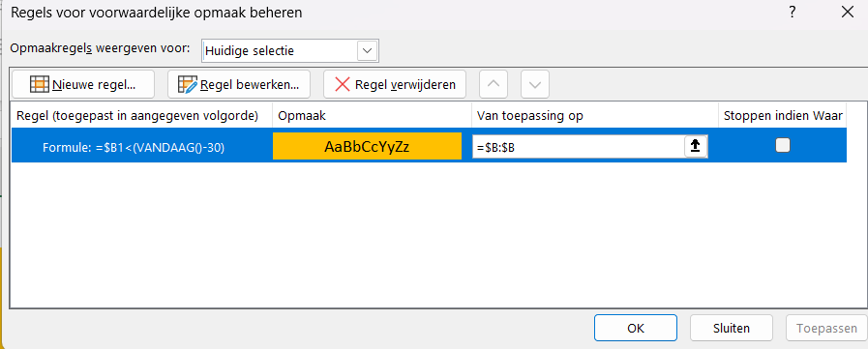Screen dimensions: 868x349
Task: Click the Toepassen button
Action: 826,328
